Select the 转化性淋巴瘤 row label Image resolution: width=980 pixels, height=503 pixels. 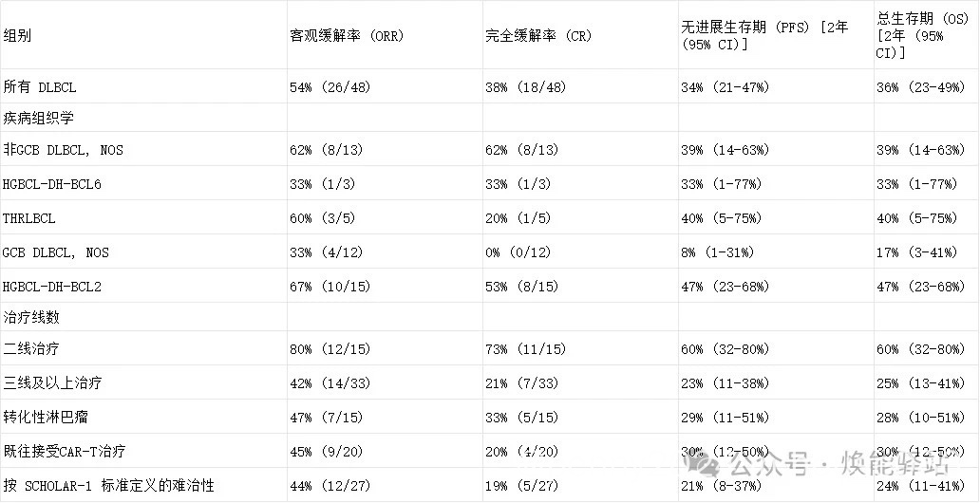click(x=41, y=417)
